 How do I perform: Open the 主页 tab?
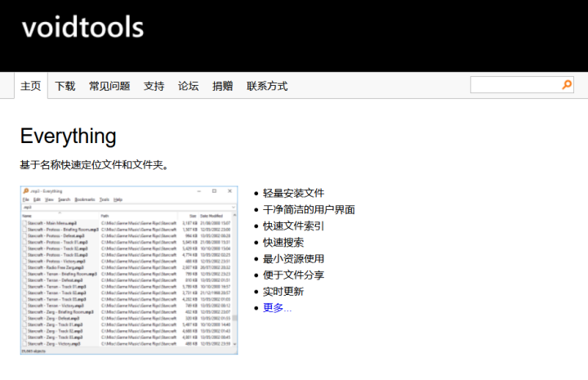pos(31,86)
